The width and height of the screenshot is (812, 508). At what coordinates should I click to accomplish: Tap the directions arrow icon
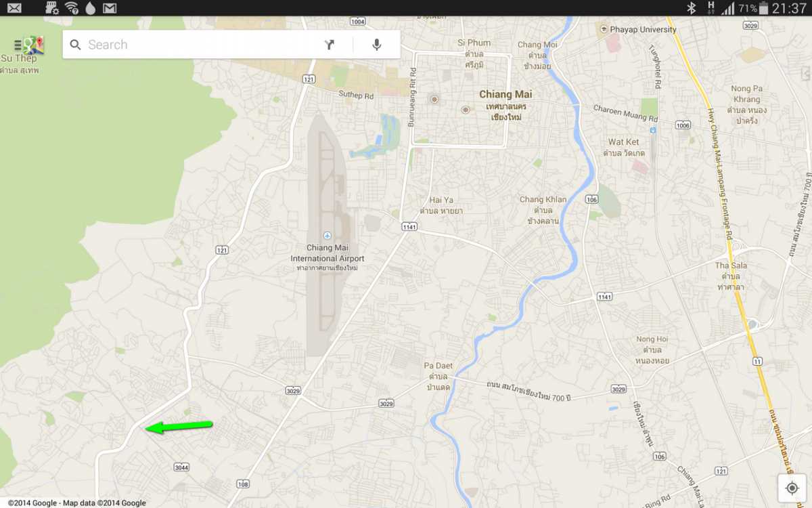click(330, 45)
